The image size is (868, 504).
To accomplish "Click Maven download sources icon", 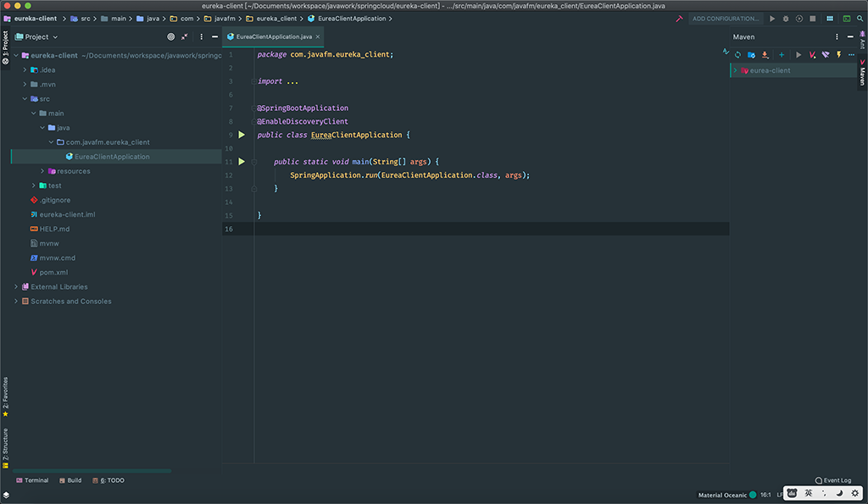I will tap(765, 54).
